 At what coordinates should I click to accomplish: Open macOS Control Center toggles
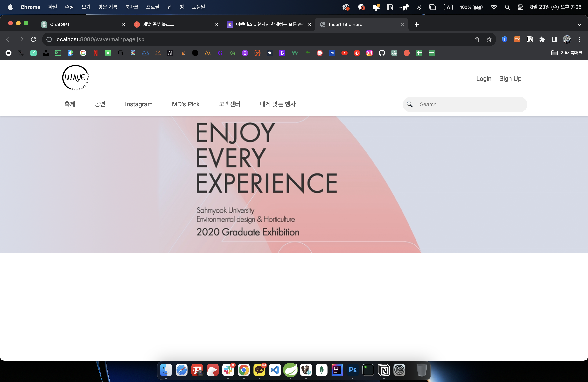520,7
